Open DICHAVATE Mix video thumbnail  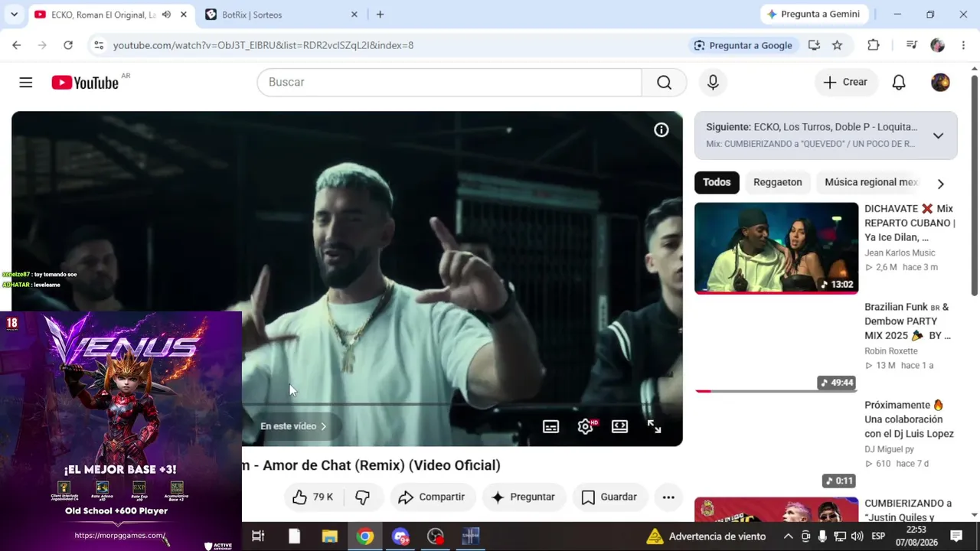coord(776,248)
